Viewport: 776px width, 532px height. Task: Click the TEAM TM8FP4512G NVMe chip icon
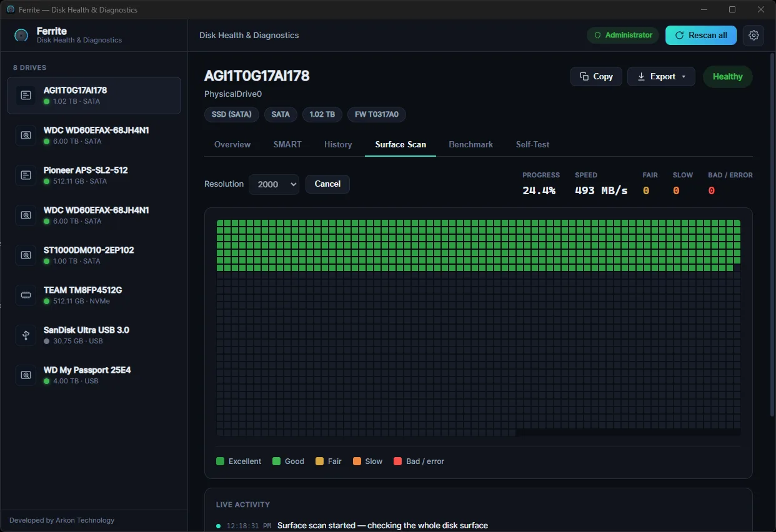point(26,295)
